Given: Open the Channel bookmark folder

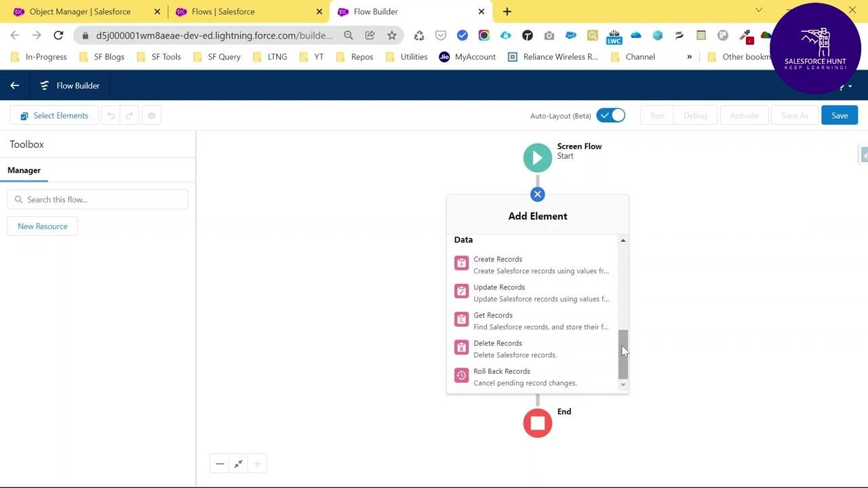Looking at the screenshot, I should (633, 57).
